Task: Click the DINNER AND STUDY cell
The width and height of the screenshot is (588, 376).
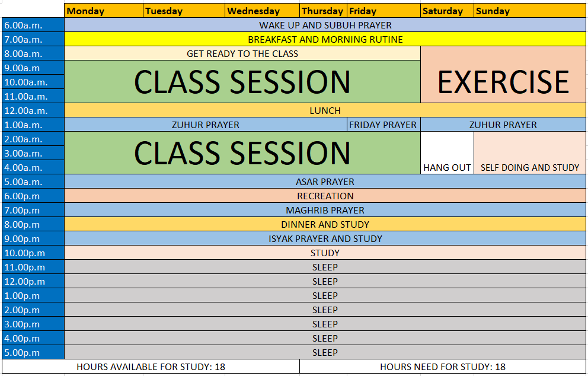Action: [325, 225]
